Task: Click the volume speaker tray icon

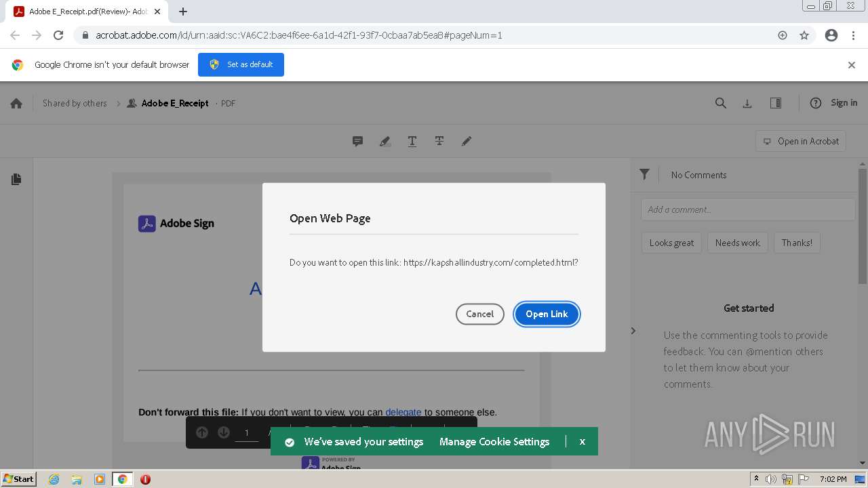Action: point(772,479)
